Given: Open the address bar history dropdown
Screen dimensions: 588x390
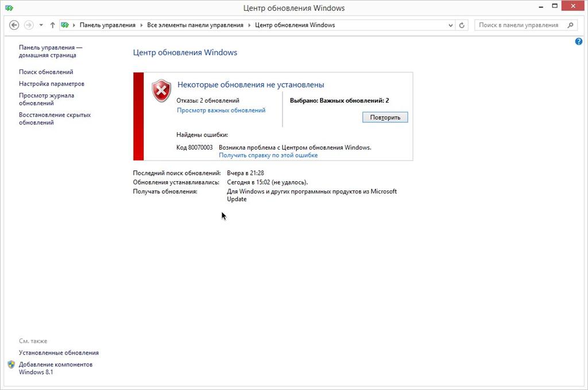Looking at the screenshot, I should pyautogui.click(x=450, y=25).
